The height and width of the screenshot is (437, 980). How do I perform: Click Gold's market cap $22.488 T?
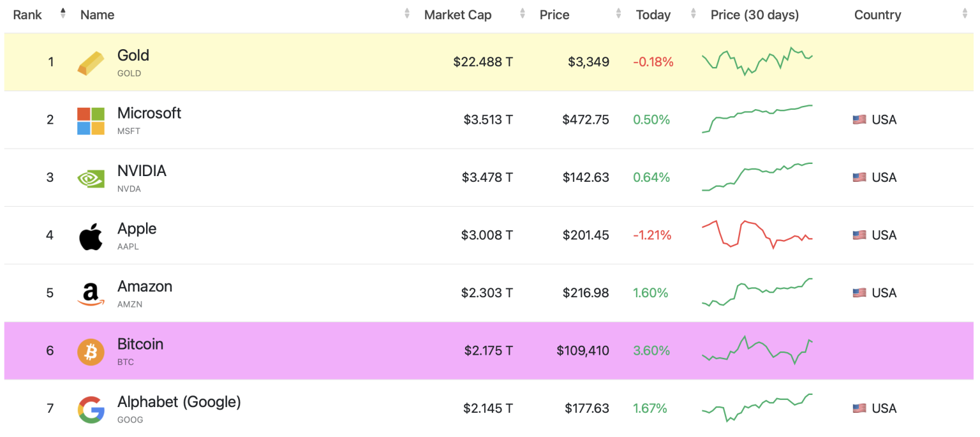pos(483,62)
